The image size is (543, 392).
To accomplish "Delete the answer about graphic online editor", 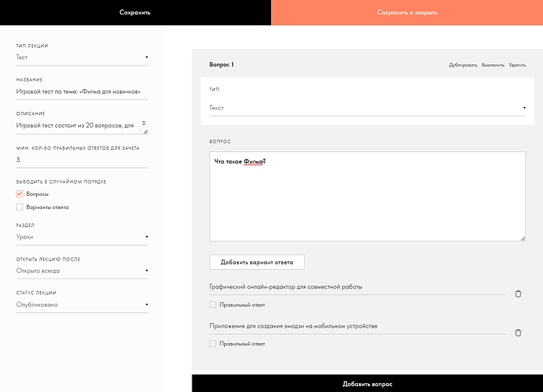I will tap(518, 294).
